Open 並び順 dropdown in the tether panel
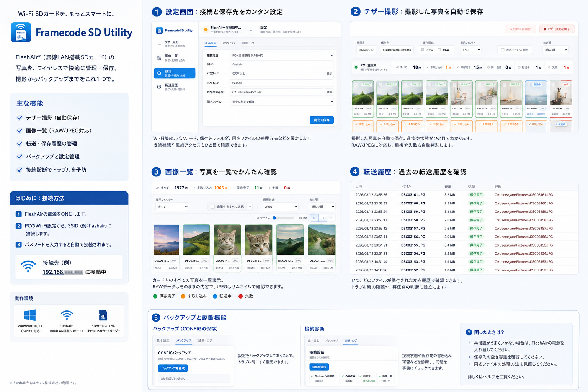Viewport: 588px width, 392px height. 556,50
